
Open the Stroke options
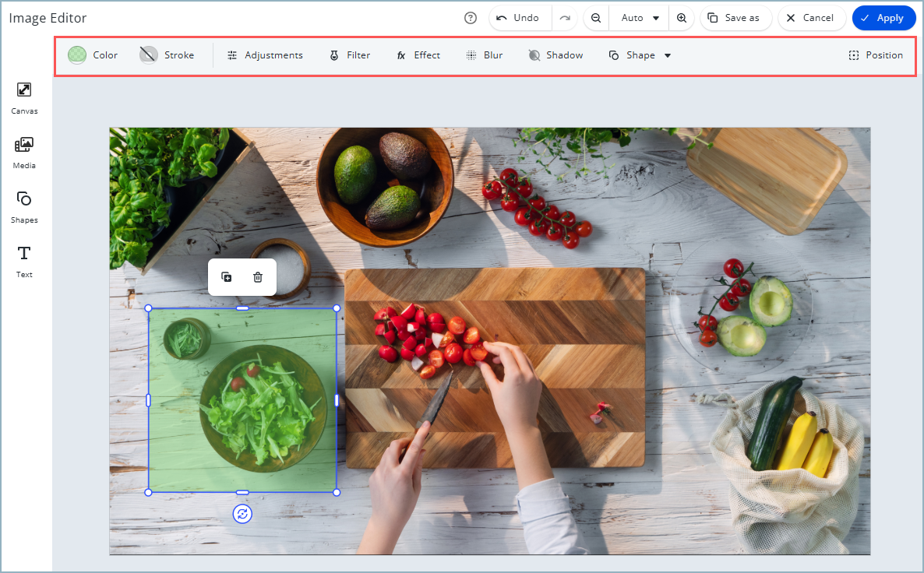(167, 54)
